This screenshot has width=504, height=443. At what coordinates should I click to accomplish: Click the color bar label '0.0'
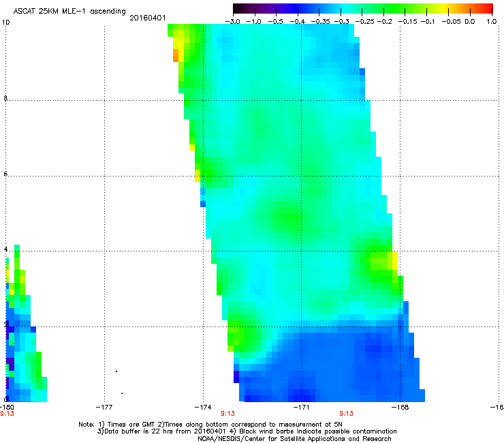coord(470,22)
